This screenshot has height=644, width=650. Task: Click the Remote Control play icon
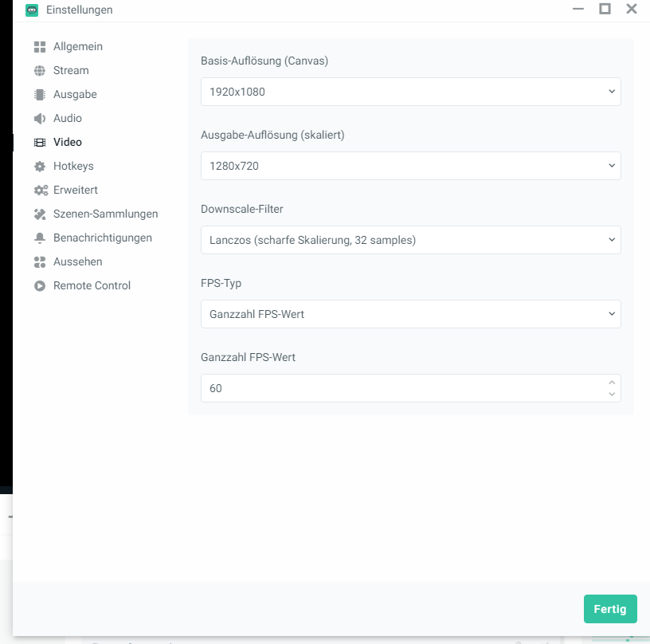pyautogui.click(x=40, y=286)
